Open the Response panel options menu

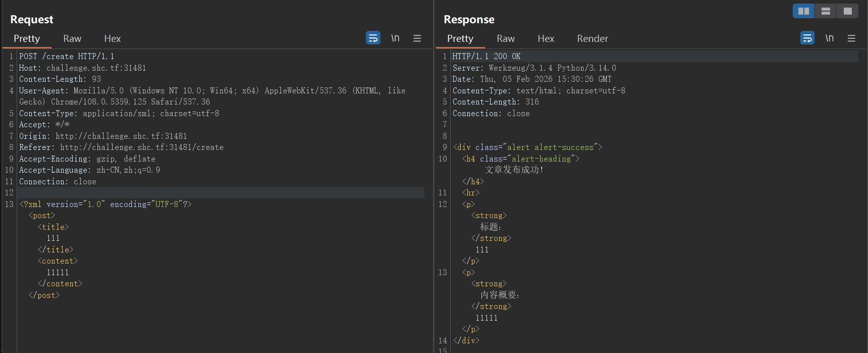851,38
